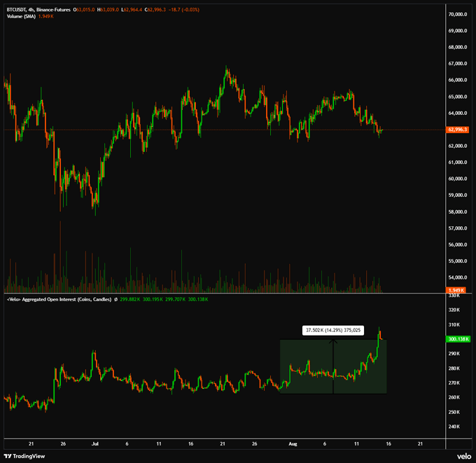Click the 60,000.0 price axis label
The height and width of the screenshot is (463, 476).
click(x=458, y=179)
